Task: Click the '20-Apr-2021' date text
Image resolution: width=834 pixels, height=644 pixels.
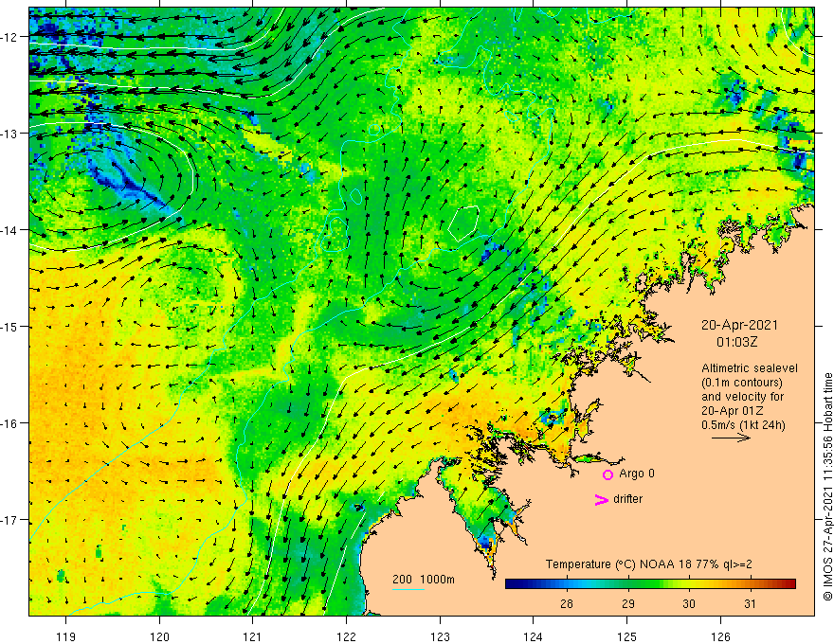Action: pos(739,325)
